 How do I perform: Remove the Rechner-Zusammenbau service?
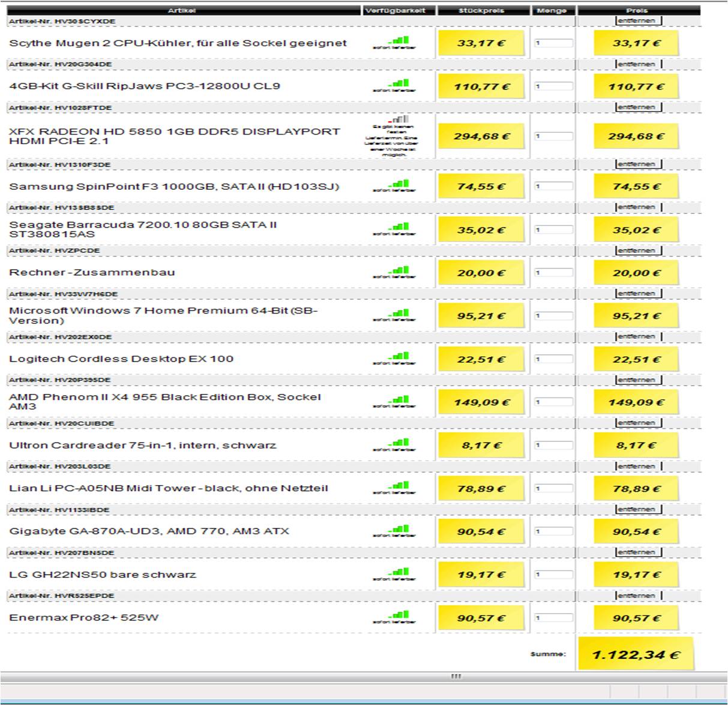coord(639,250)
